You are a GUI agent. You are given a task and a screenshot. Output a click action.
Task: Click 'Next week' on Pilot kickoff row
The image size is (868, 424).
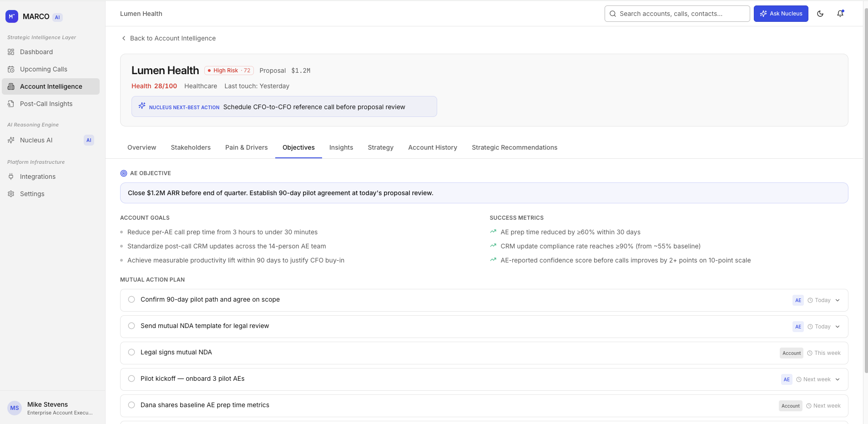(817, 379)
